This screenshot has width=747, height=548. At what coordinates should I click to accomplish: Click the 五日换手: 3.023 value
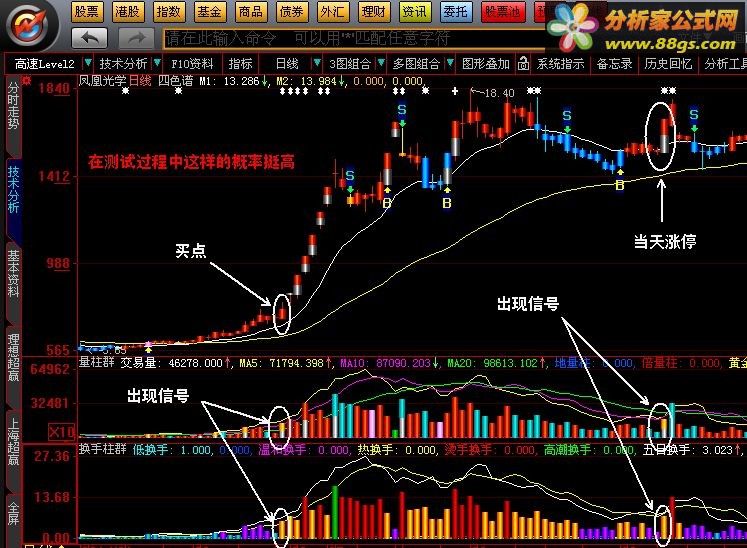[x=692, y=449]
